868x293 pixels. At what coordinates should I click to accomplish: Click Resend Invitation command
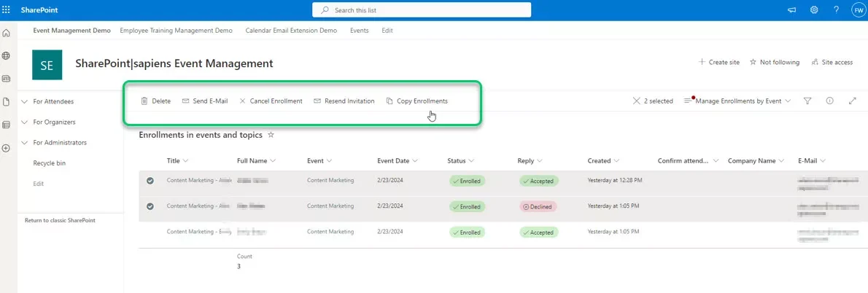click(x=344, y=101)
